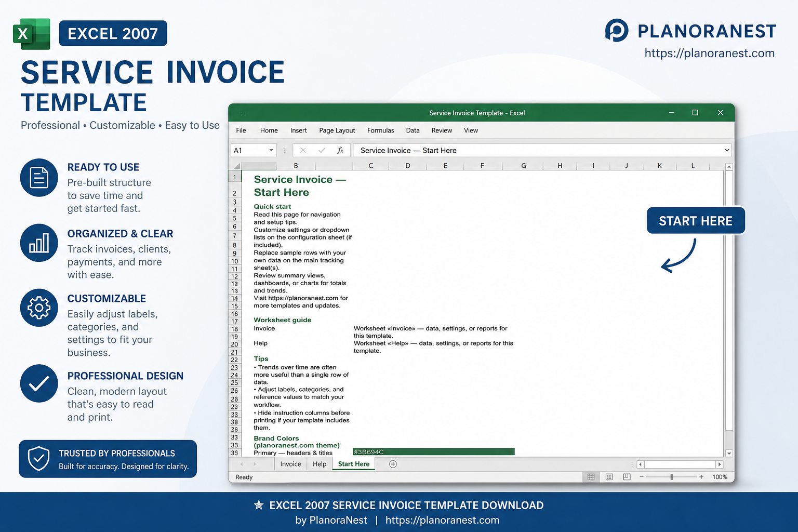Image resolution: width=798 pixels, height=532 pixels.
Task: Select column L header
Action: (693, 166)
